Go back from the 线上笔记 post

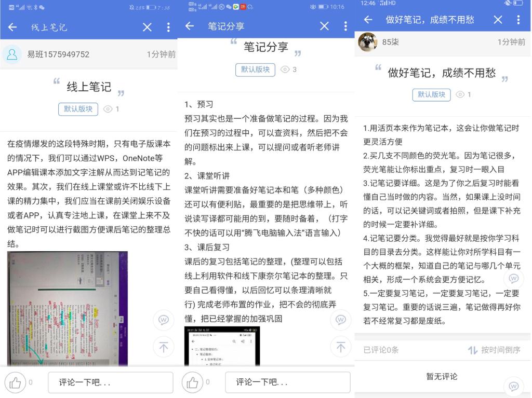coord(12,27)
